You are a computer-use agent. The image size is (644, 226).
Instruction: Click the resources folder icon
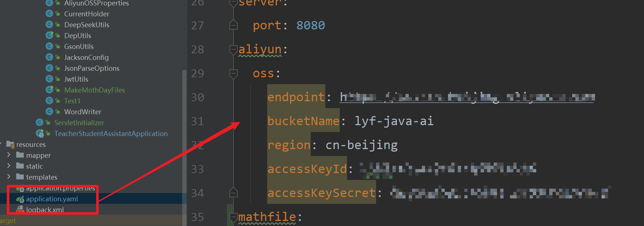point(10,144)
